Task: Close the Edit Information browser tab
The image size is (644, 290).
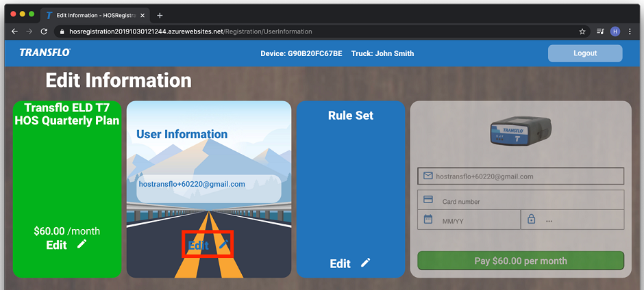Action: coord(141,15)
